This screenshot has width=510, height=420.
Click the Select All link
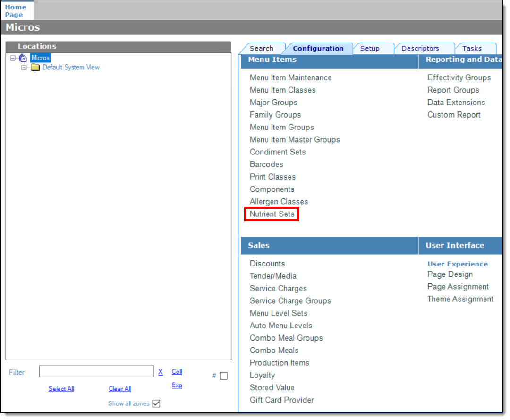pos(61,389)
